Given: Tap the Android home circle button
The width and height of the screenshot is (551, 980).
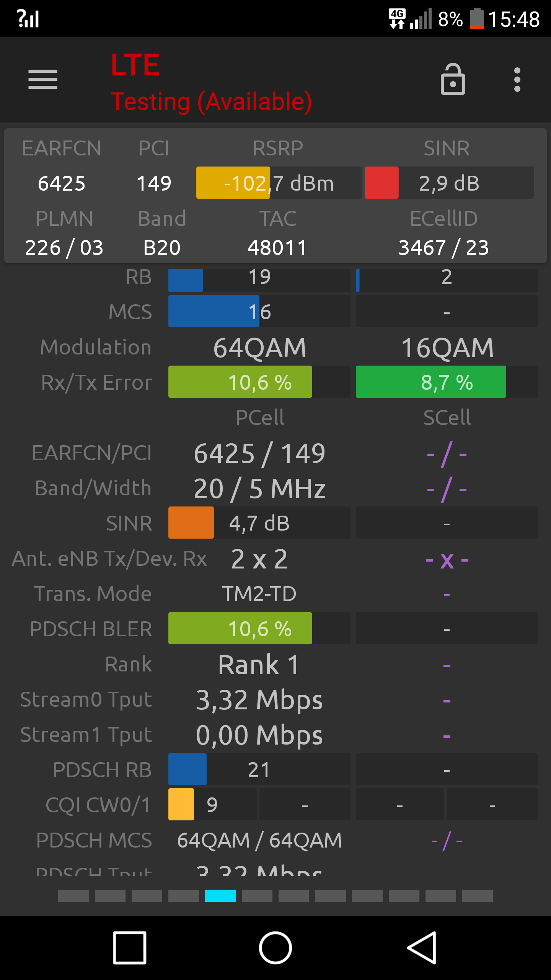Looking at the screenshot, I should 275,948.
